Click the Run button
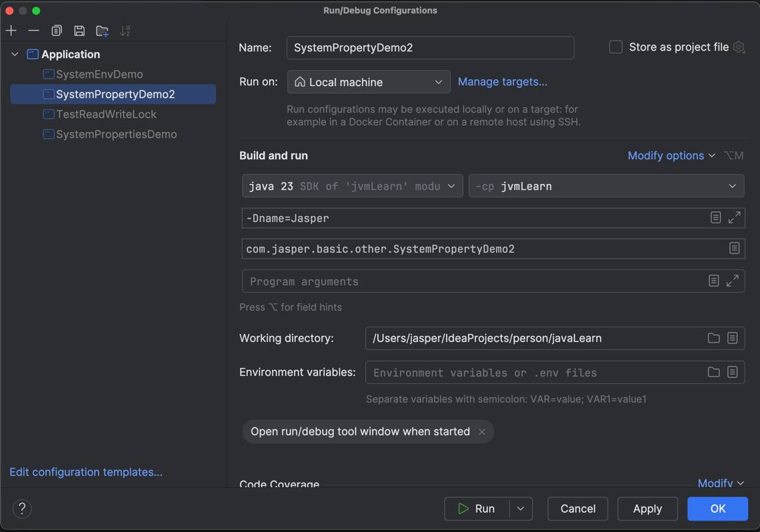The width and height of the screenshot is (760, 532). pos(477,509)
